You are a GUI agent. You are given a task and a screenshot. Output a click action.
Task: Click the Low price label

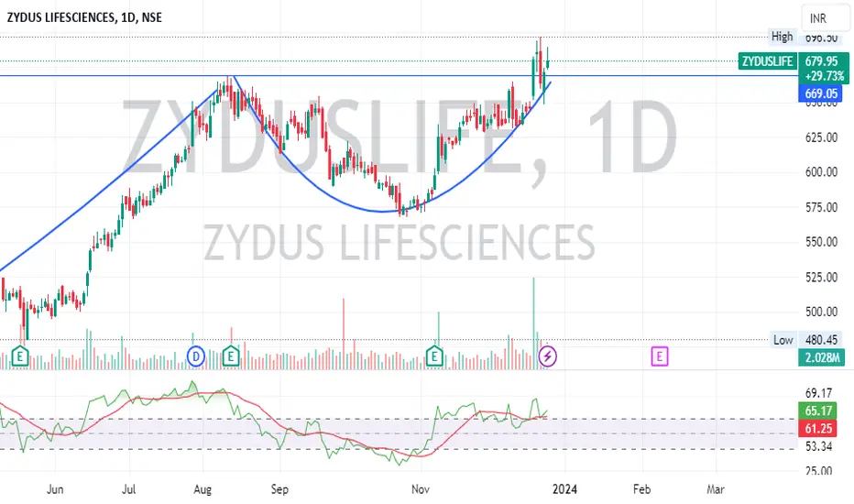(x=783, y=340)
